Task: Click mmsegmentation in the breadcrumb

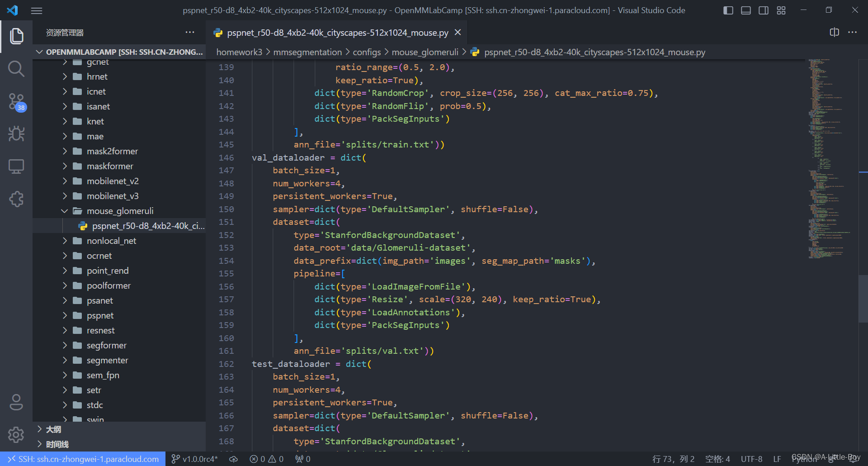Action: [307, 52]
